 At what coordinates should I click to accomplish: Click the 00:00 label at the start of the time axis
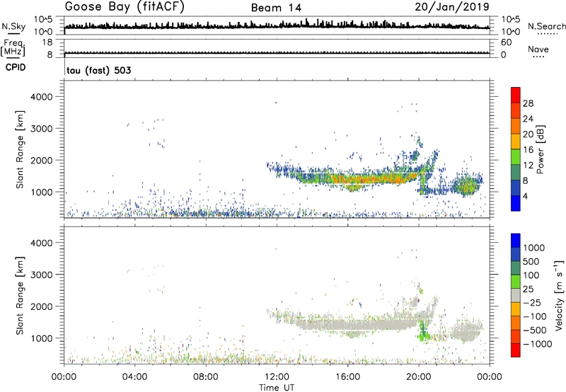[64, 377]
